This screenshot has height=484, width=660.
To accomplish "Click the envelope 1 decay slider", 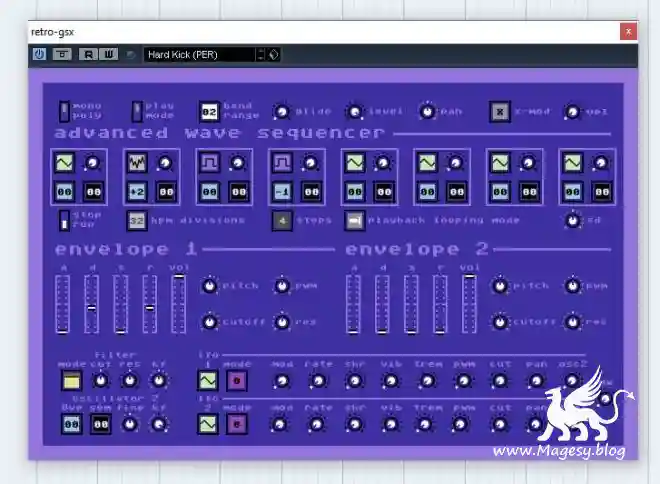I will click(92, 304).
